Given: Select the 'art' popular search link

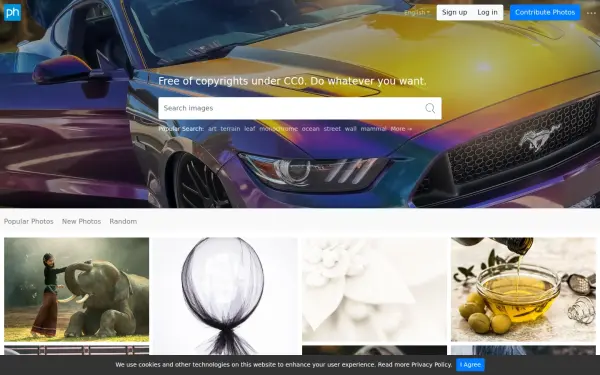Looking at the screenshot, I should pos(212,129).
